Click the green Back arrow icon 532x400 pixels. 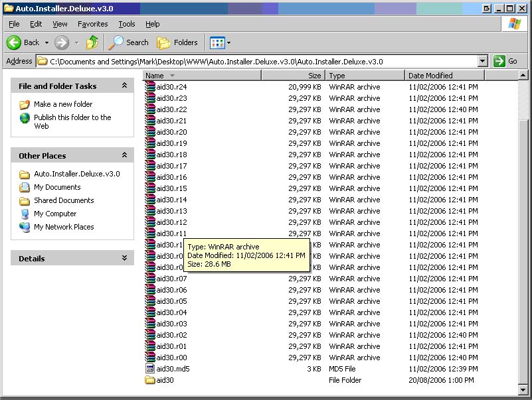tap(14, 42)
